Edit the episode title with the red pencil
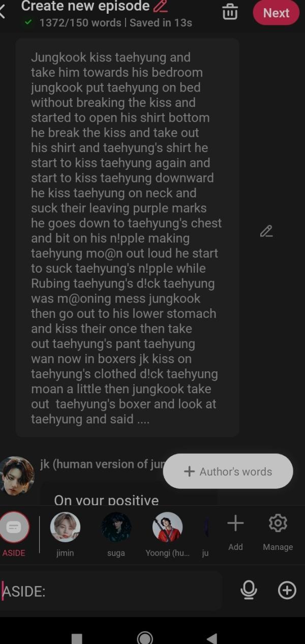 click(160, 7)
